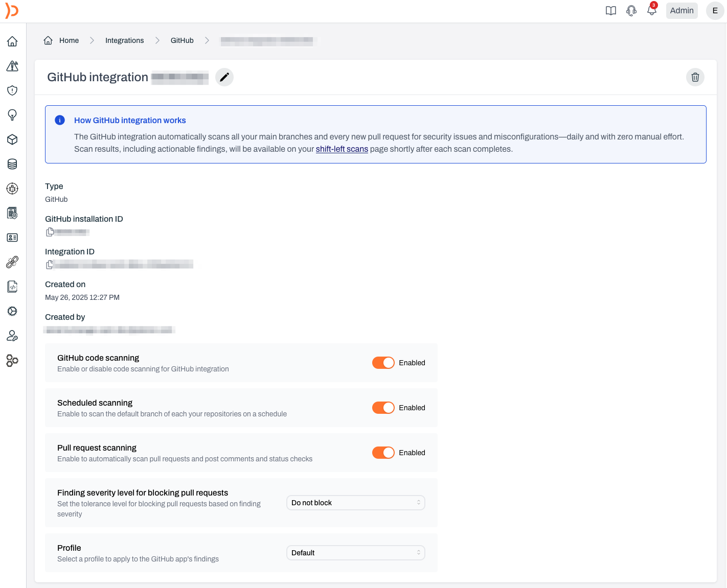The width and height of the screenshot is (727, 588).
Task: Turn off Scheduled scanning
Action: [383, 408]
